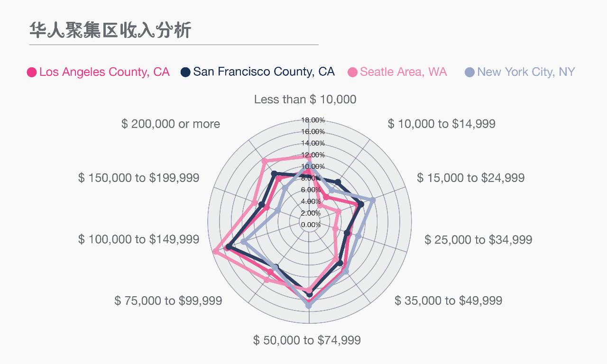Click the 18.00% radial scale label
The image size is (607, 364).
point(313,120)
